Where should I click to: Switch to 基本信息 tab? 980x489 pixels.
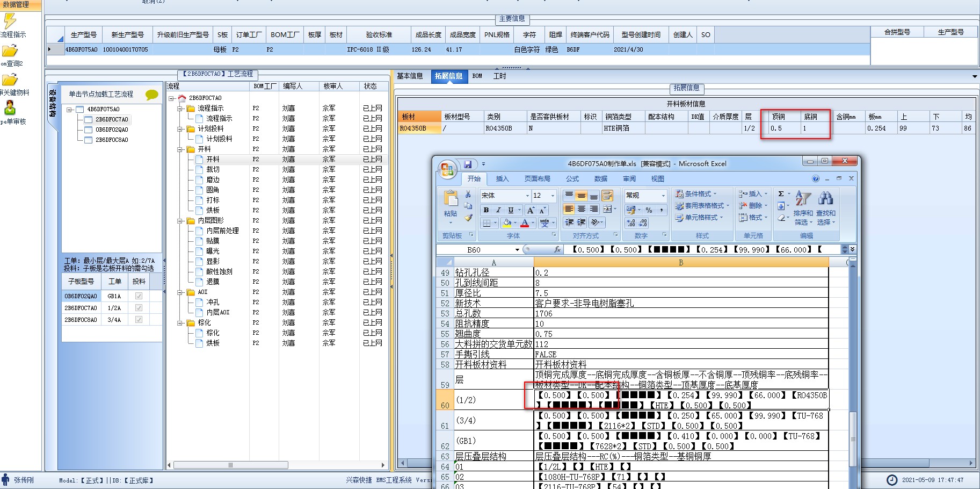(410, 76)
